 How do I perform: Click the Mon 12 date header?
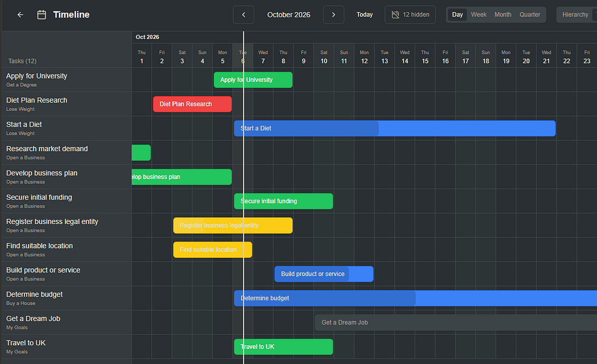tap(364, 57)
